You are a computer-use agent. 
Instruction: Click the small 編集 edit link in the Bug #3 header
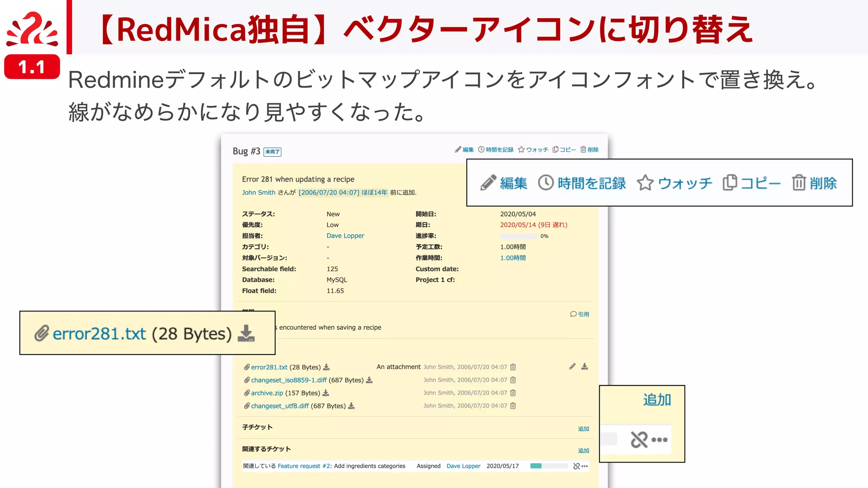coord(464,150)
